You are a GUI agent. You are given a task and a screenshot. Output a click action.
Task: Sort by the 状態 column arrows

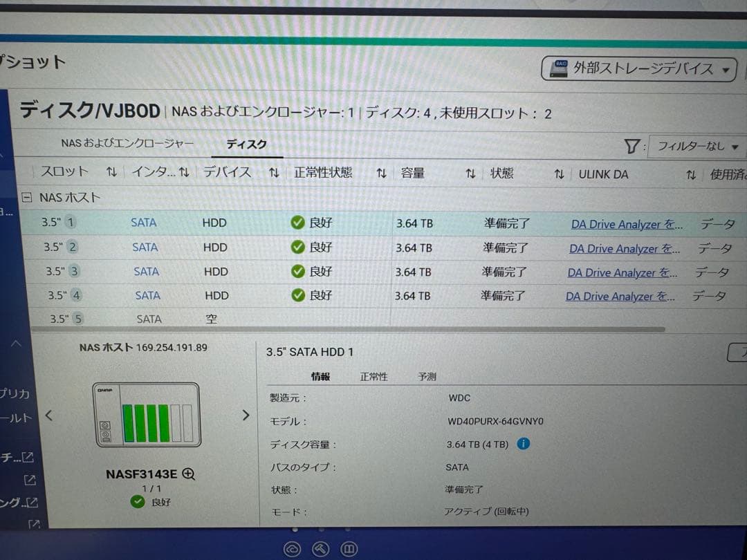(x=558, y=174)
